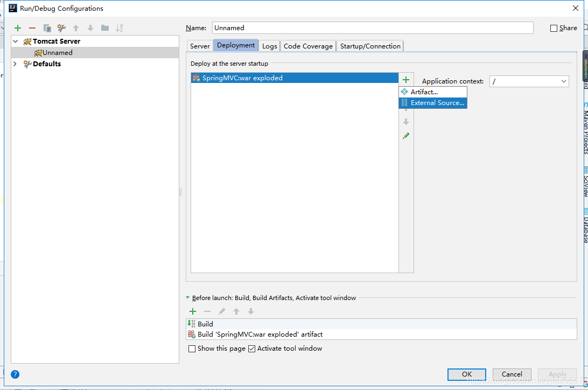
Task: Click the Cancel button
Action: (x=512, y=374)
